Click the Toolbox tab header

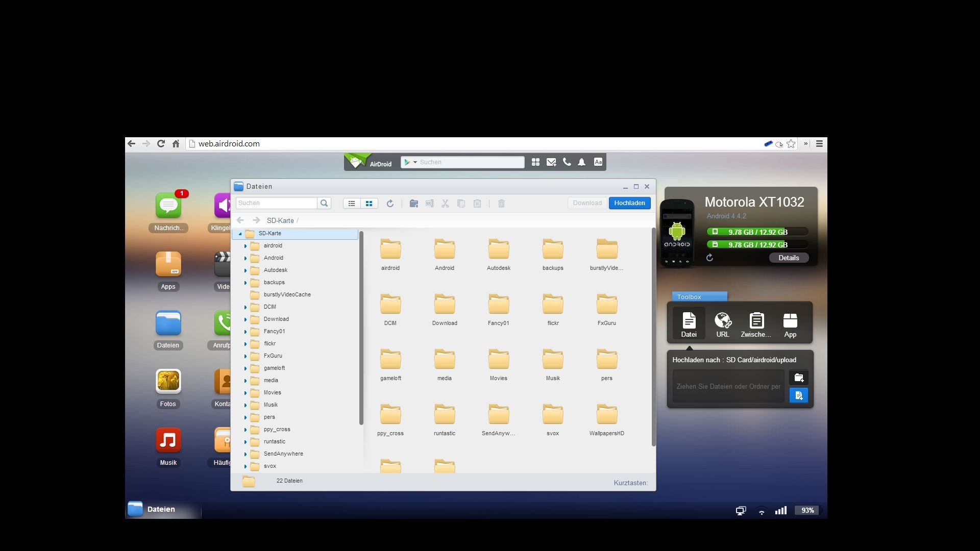[x=699, y=296]
